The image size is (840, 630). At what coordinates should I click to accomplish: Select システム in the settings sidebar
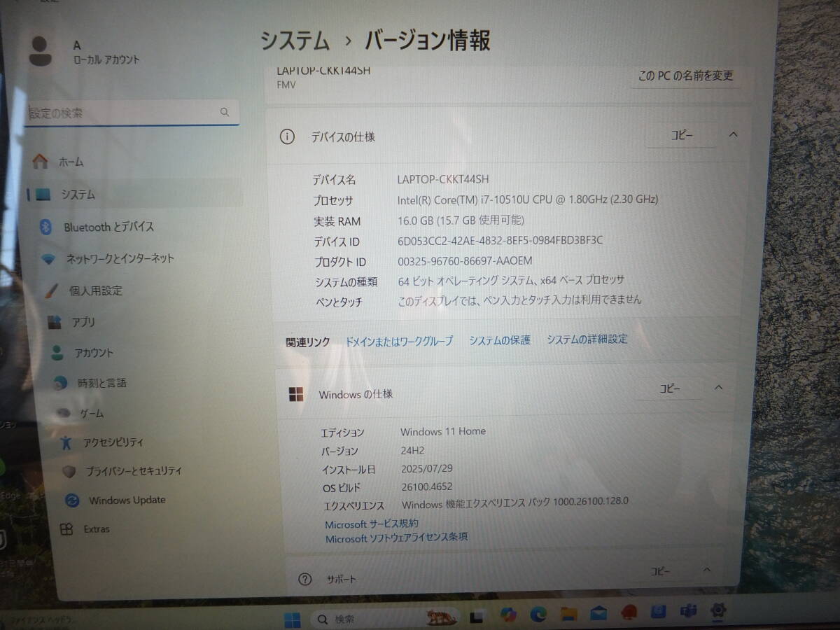coord(133,195)
